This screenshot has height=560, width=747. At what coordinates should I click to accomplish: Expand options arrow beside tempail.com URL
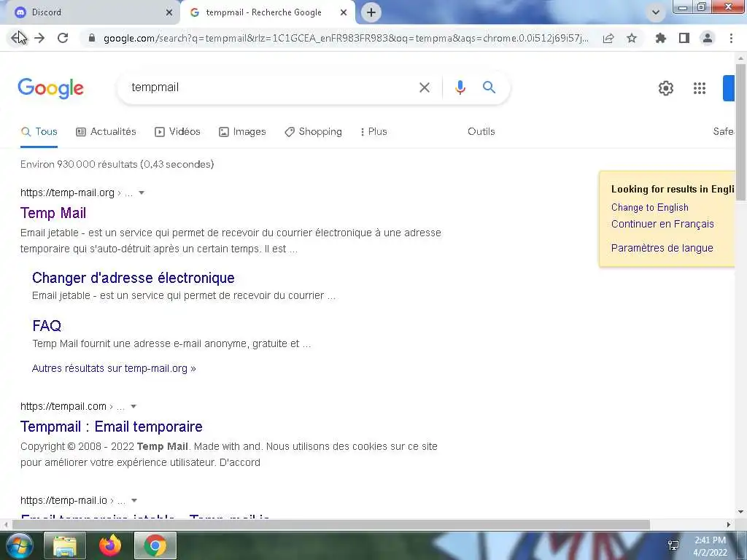[x=134, y=406]
